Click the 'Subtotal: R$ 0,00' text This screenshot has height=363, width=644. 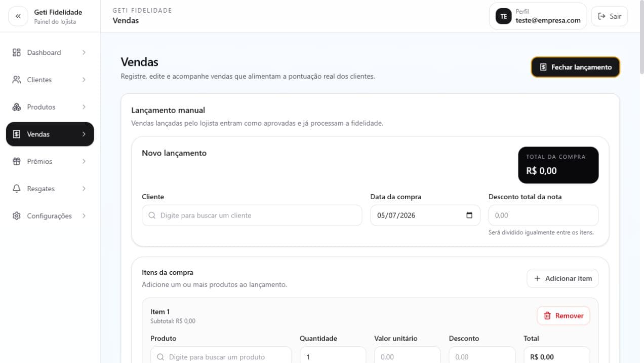(x=173, y=321)
